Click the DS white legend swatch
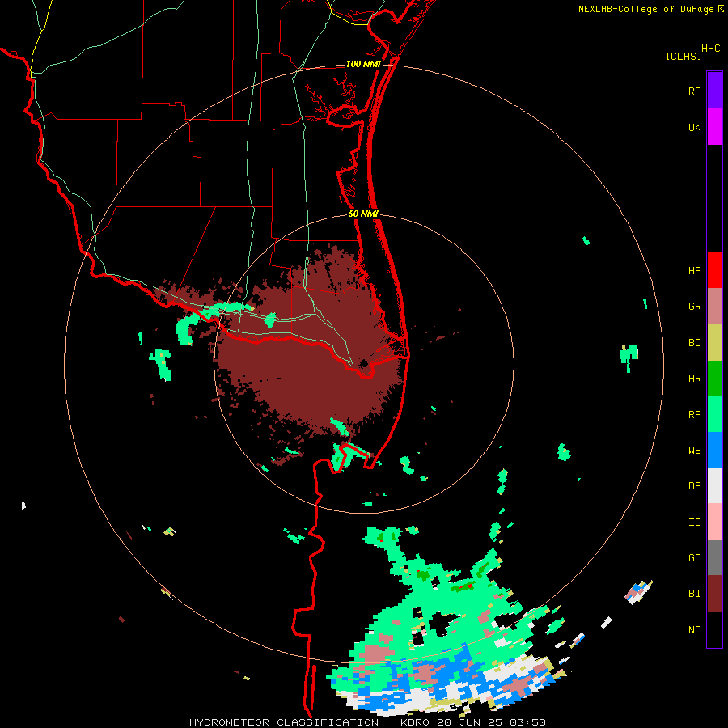 click(714, 485)
